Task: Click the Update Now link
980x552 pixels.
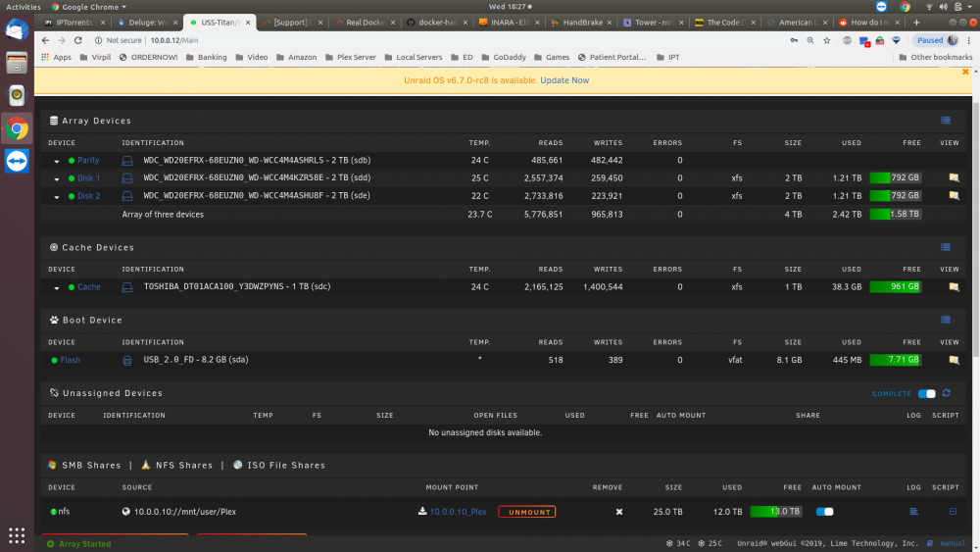Action: pyautogui.click(x=564, y=80)
